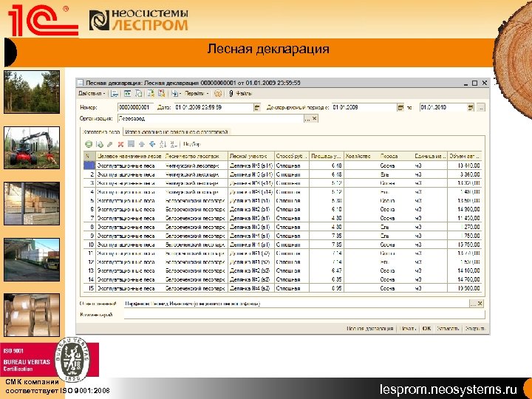Viewport: 532px width, 399px height.
Task: Open the Файлы attachments button
Action: point(241,93)
